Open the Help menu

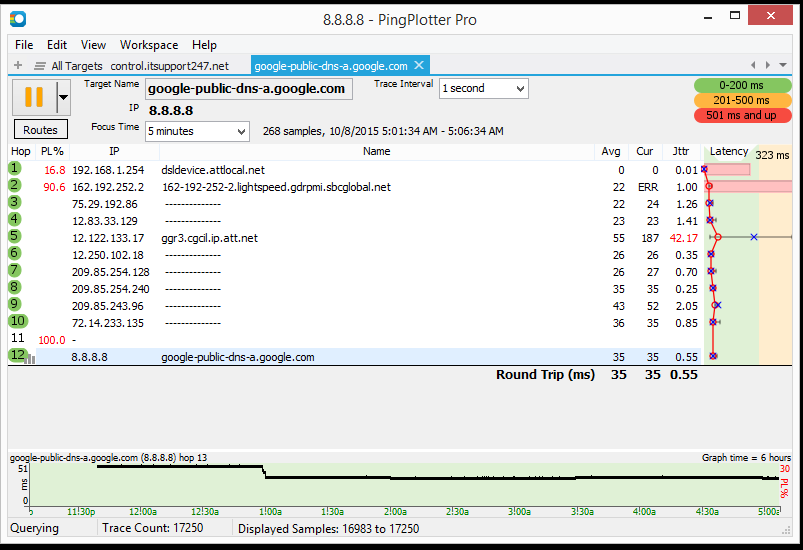pyautogui.click(x=204, y=45)
